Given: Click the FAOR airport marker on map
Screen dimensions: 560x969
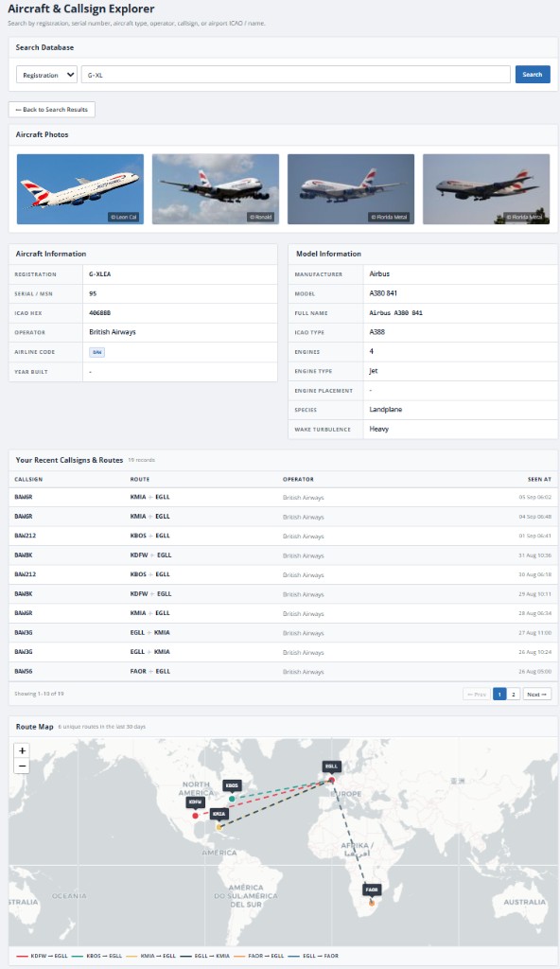Looking at the screenshot, I should tap(372, 903).
